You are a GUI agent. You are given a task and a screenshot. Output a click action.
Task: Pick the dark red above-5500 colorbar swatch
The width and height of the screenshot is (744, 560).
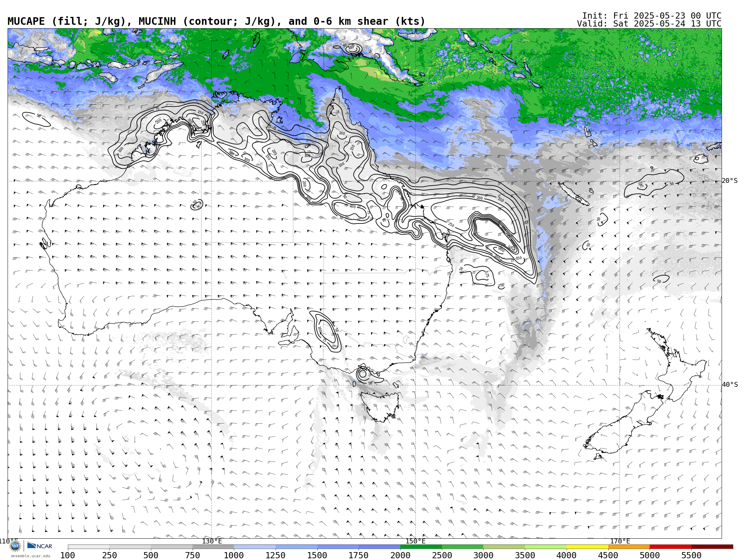[712, 547]
